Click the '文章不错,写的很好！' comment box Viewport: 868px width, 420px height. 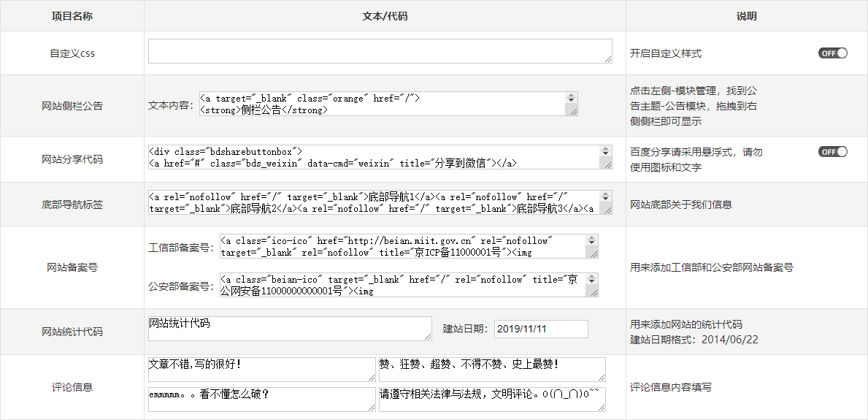261,369
